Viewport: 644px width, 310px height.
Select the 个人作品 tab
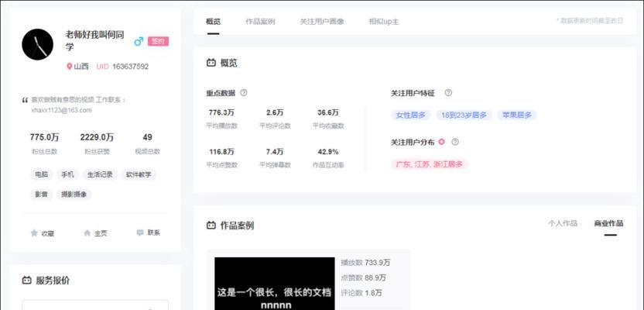point(562,223)
